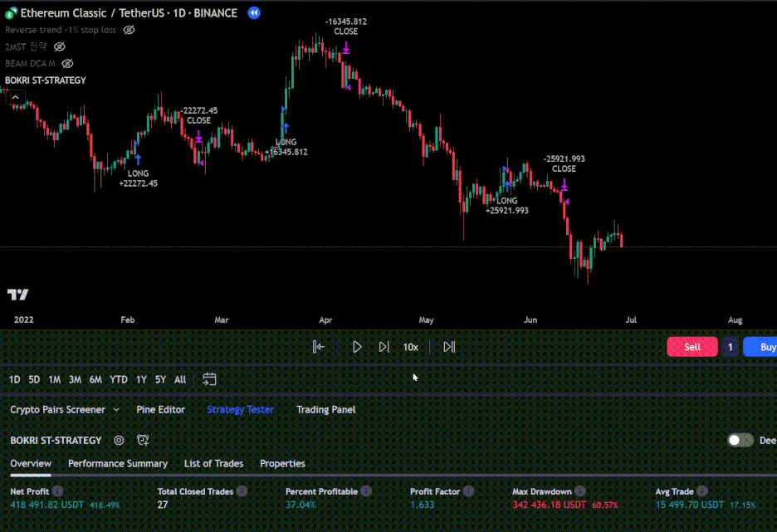Click the replay jump-to-start icon
Image resolution: width=777 pixels, height=532 pixels.
point(318,347)
